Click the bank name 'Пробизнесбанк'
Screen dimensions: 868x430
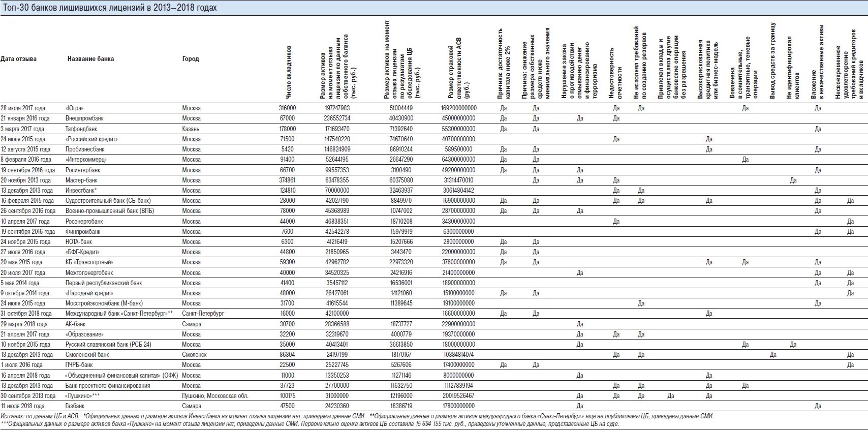tap(85, 149)
